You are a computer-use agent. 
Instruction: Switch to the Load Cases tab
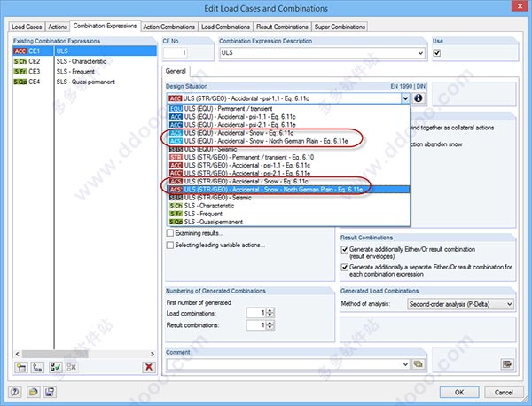click(27, 27)
